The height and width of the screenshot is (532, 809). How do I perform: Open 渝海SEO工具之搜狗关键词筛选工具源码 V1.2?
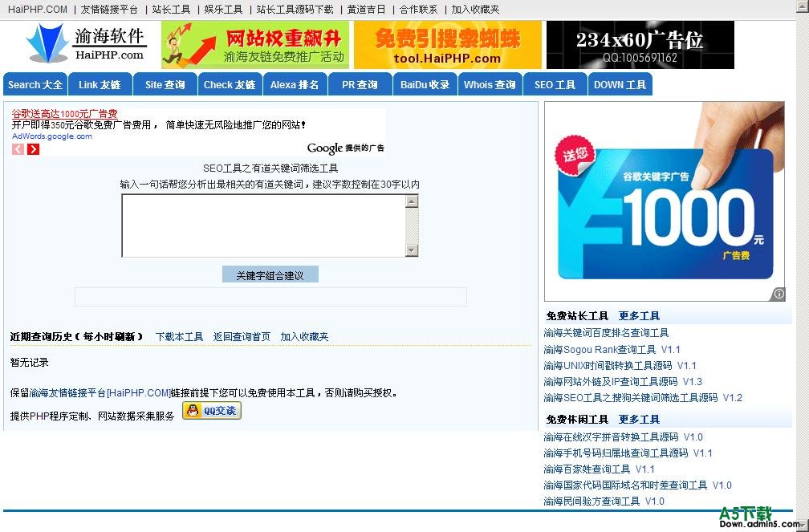coord(643,397)
